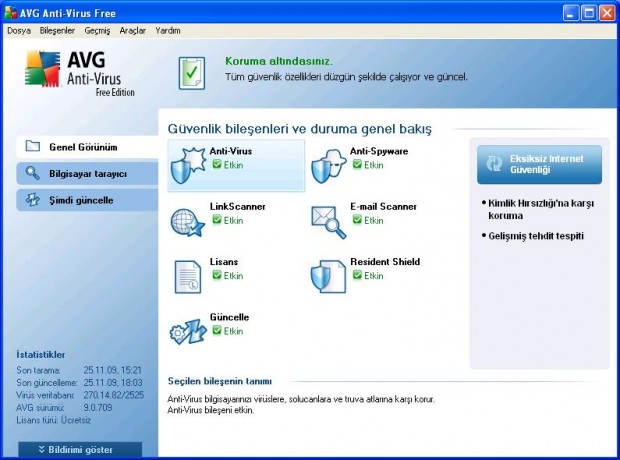
Task: Click the Lisans document icon
Action: (x=187, y=277)
